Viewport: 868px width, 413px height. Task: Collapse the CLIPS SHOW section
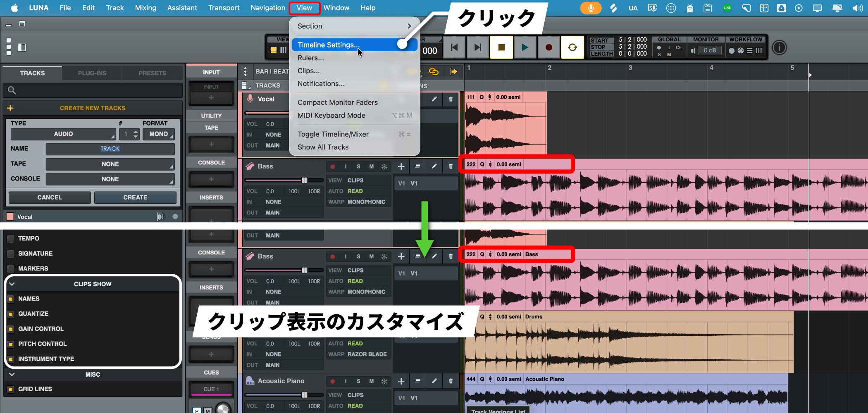pos(12,284)
